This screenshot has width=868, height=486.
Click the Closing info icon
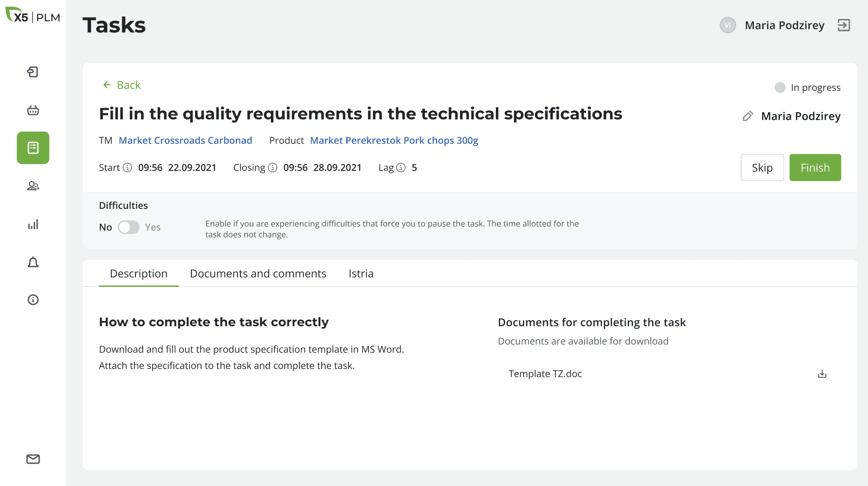pyautogui.click(x=273, y=168)
